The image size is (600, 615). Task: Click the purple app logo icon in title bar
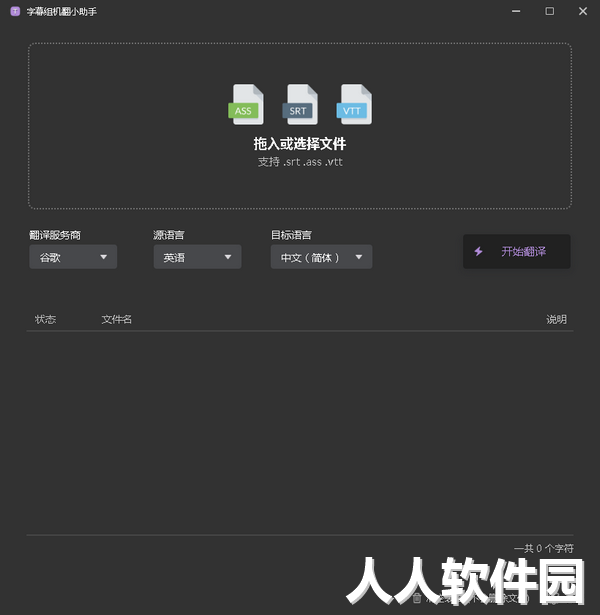pyautogui.click(x=15, y=11)
